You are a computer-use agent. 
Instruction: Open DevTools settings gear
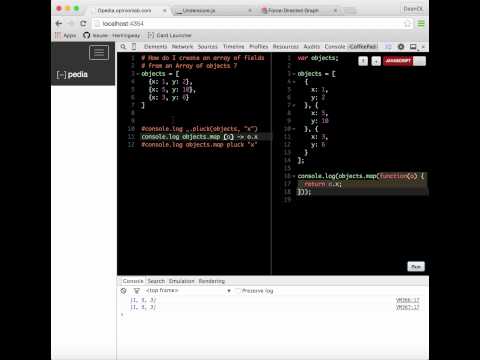coord(401,47)
